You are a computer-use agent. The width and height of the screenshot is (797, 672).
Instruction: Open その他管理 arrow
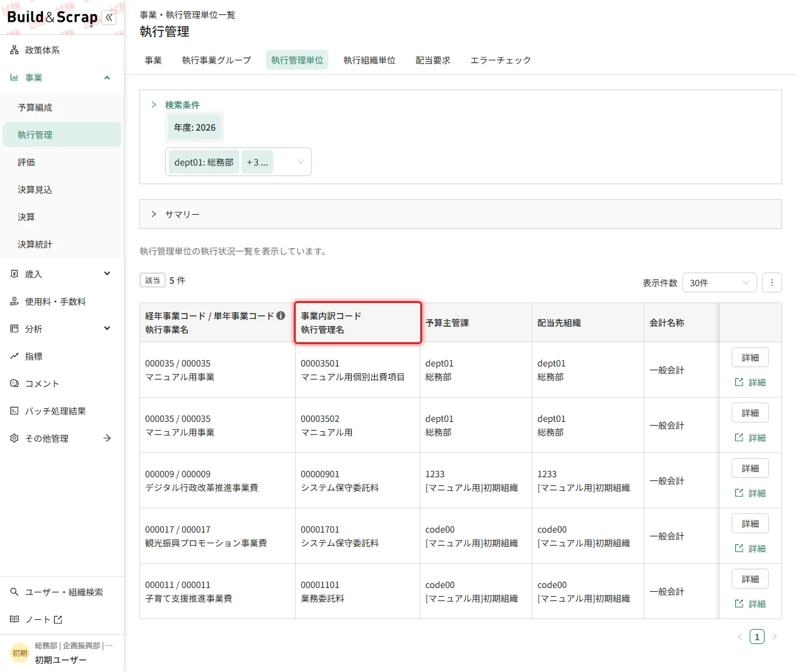coord(107,438)
